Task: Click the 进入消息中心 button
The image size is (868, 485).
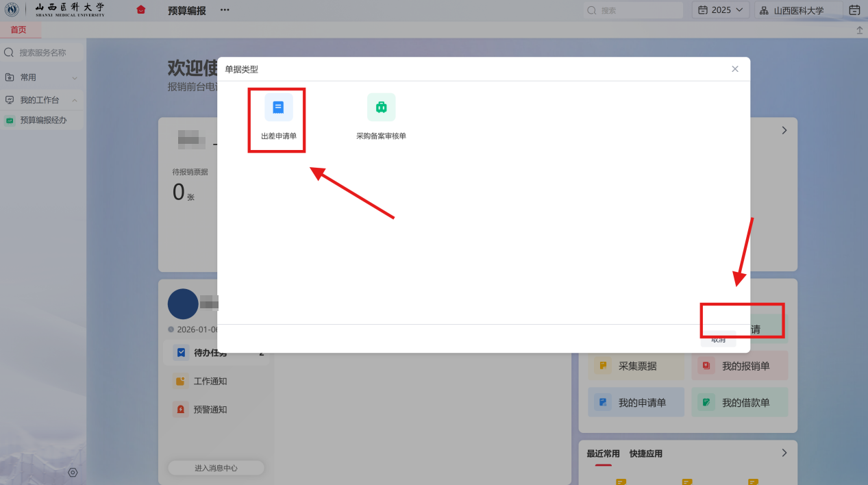Action: pyautogui.click(x=216, y=468)
